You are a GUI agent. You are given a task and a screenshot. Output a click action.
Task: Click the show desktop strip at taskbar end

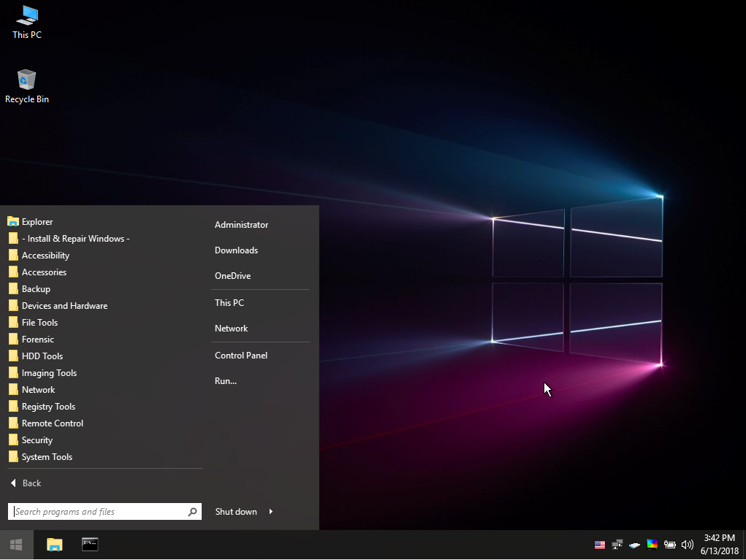coord(744,545)
